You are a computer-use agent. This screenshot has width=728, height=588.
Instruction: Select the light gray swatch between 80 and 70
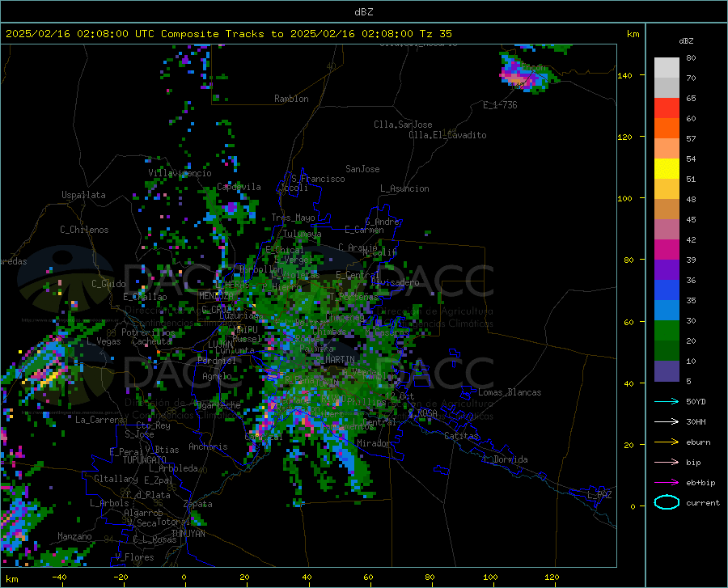click(667, 68)
